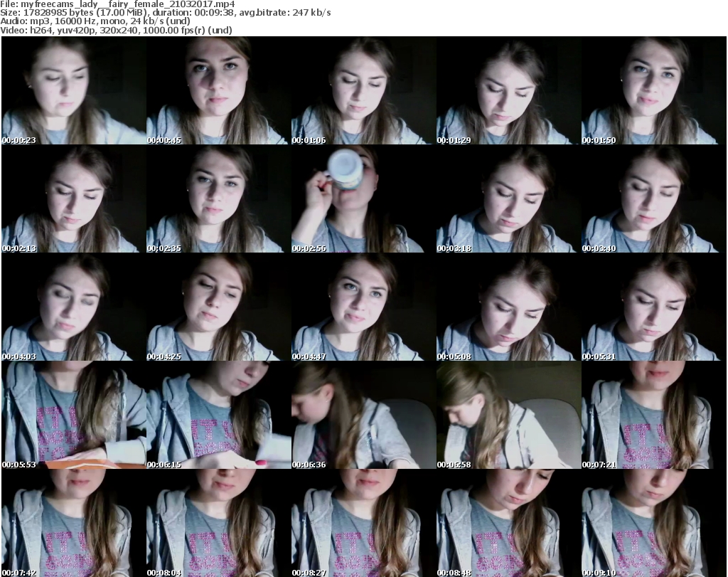Choose the 00:08:48 preview frame
This screenshot has width=728, height=577.
click(x=509, y=523)
